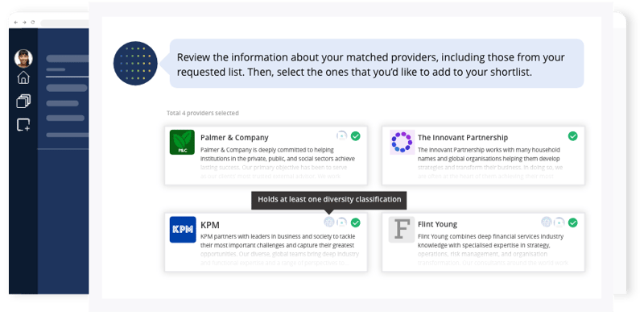The image size is (644, 312).
Task: Open the Palmer & Company logo thumbnail
Action: coord(182,142)
